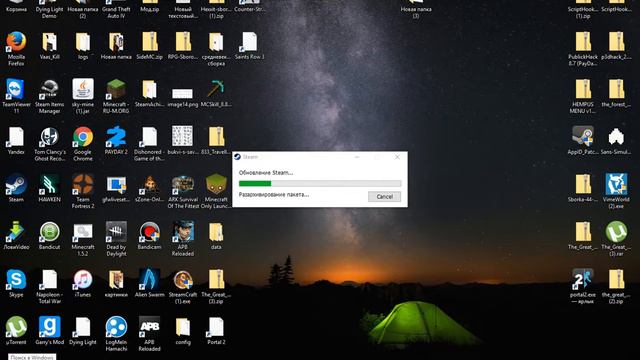Select the Dying Light file icon
The image size is (640, 360).
[x=83, y=327]
